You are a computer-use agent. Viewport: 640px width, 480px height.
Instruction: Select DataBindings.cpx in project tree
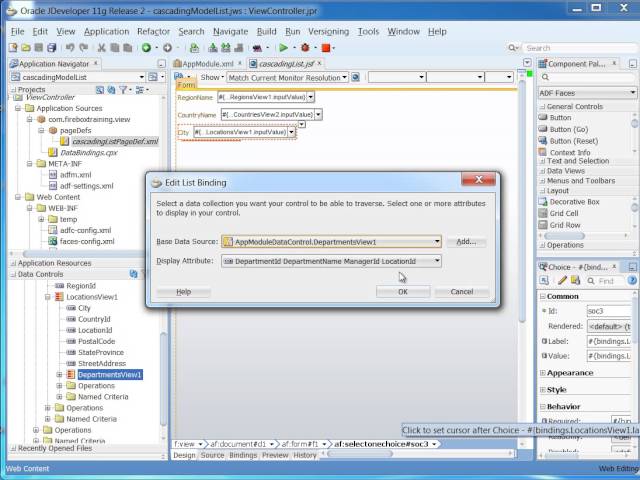pyautogui.click(x=89, y=152)
